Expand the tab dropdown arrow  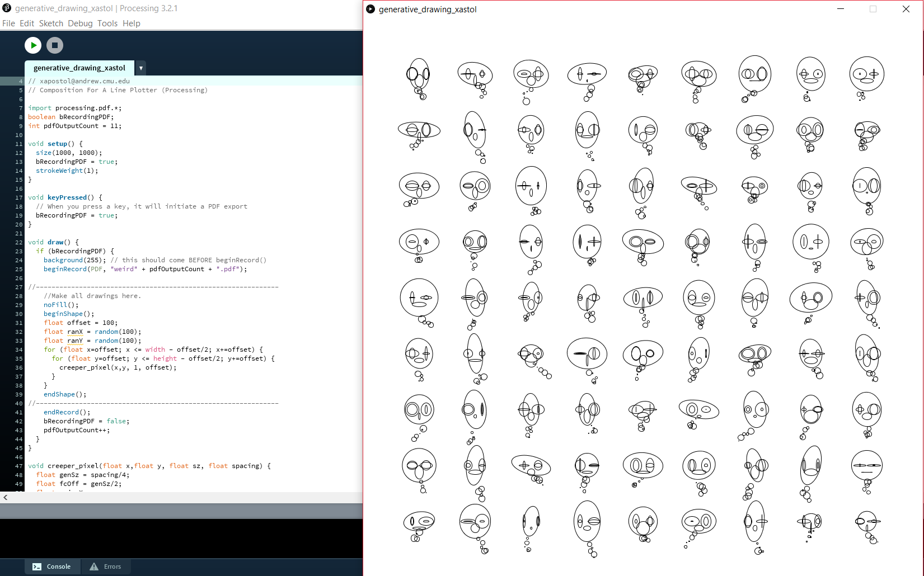141,68
